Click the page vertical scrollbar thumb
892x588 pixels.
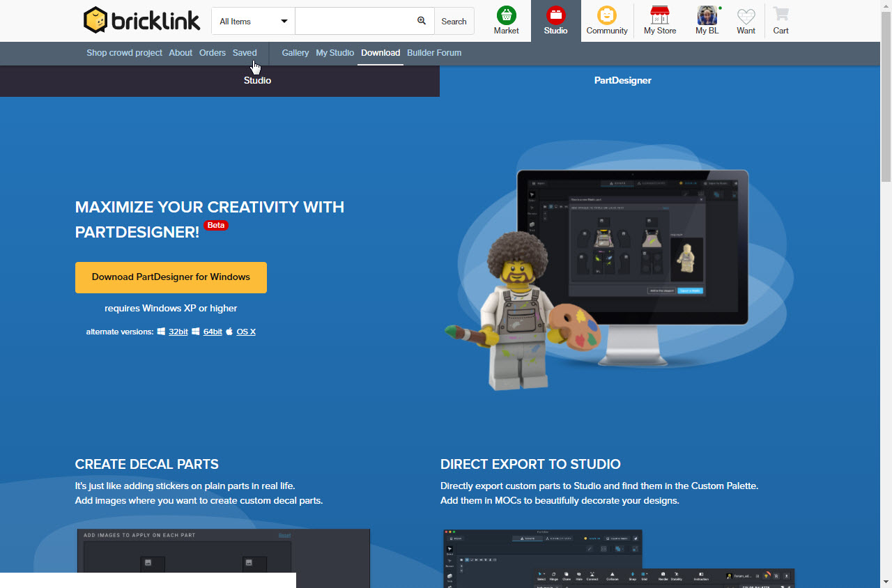[886, 95]
